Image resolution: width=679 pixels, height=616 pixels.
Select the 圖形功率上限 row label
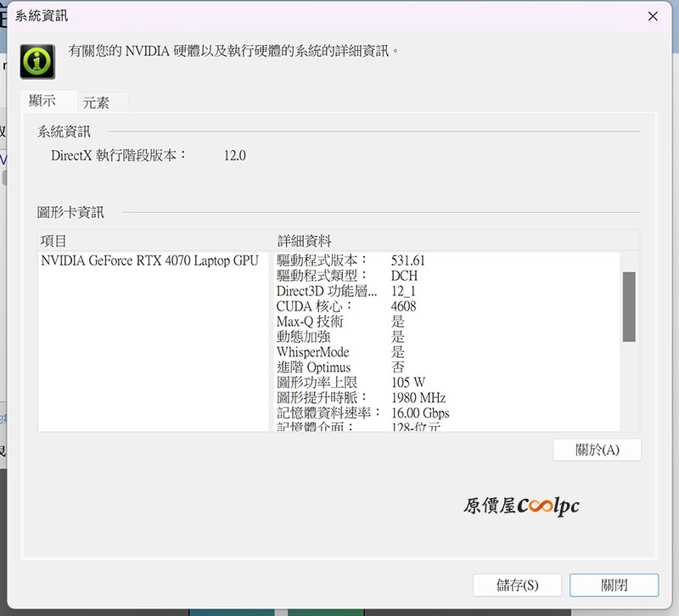point(317,383)
